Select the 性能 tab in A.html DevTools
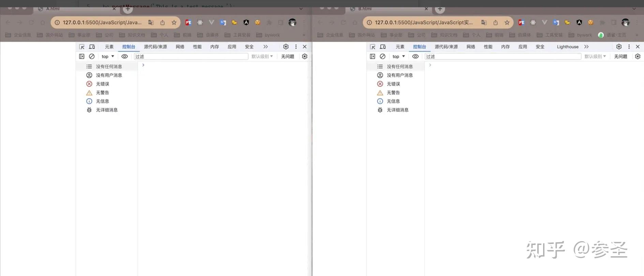 point(197,47)
